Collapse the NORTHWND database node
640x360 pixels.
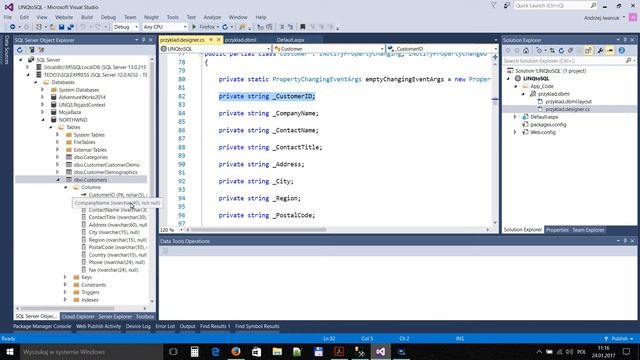tap(43, 120)
